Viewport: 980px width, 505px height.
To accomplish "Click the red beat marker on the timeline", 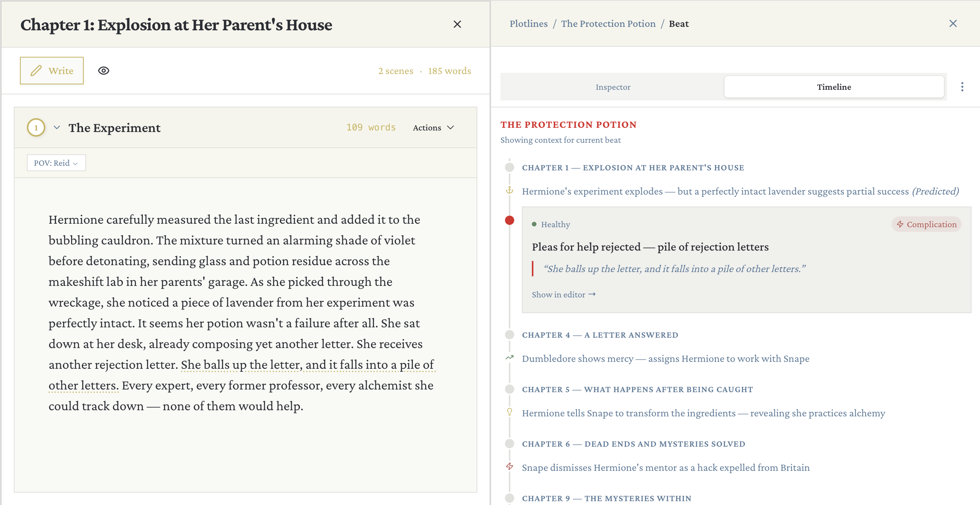I will tap(509, 220).
